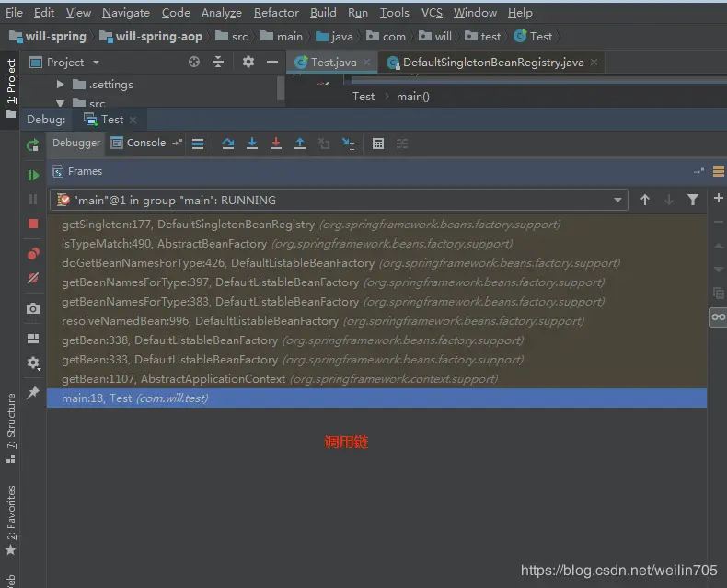
Task: Close the Test debug tab
Action: [x=133, y=120]
